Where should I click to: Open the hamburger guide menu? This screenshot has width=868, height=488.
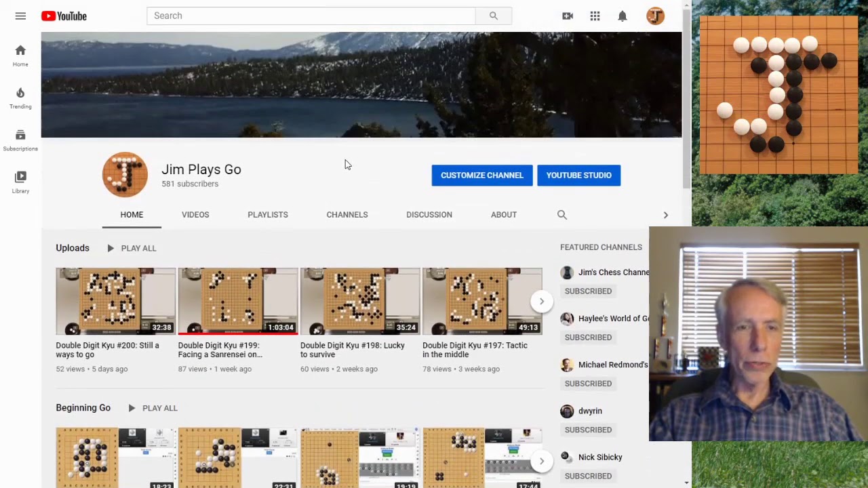(x=20, y=16)
